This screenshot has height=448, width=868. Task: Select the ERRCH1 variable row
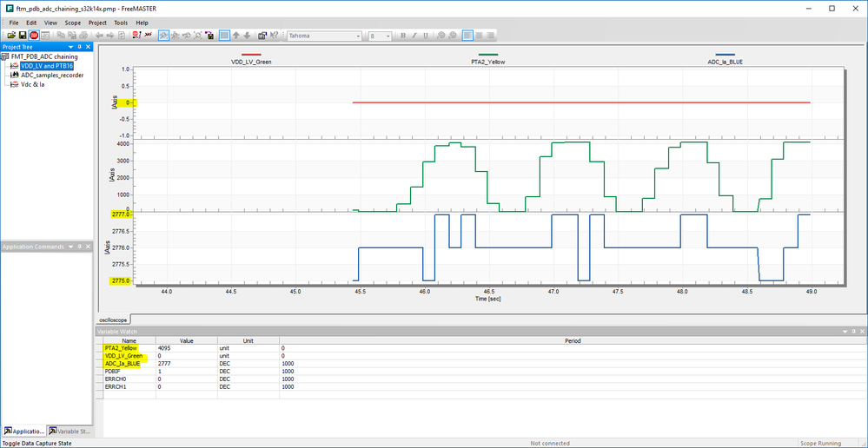[484, 387]
